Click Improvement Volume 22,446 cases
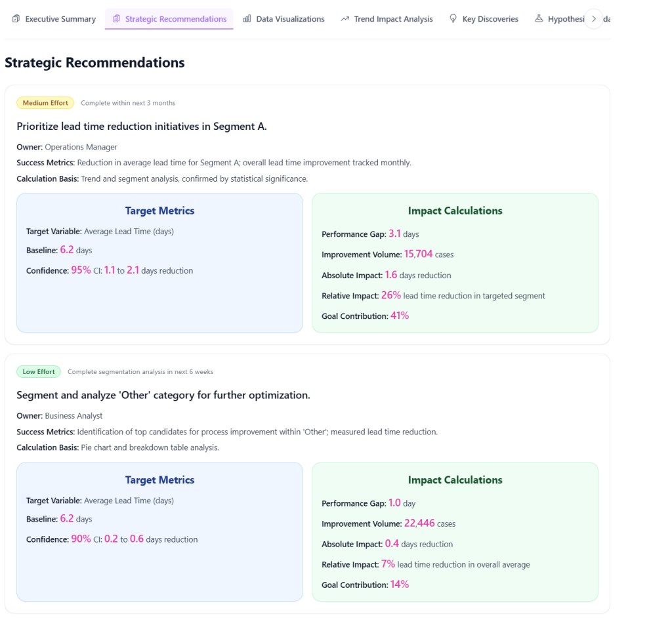Image resolution: width=672 pixels, height=620 pixels. [x=388, y=523]
